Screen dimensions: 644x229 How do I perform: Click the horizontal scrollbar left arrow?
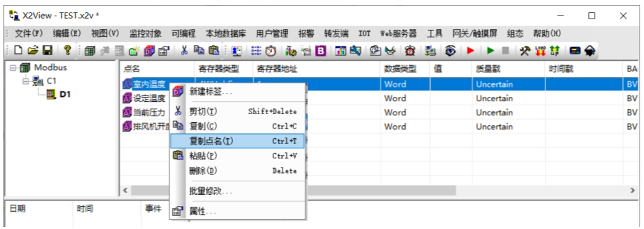[x=125, y=191]
